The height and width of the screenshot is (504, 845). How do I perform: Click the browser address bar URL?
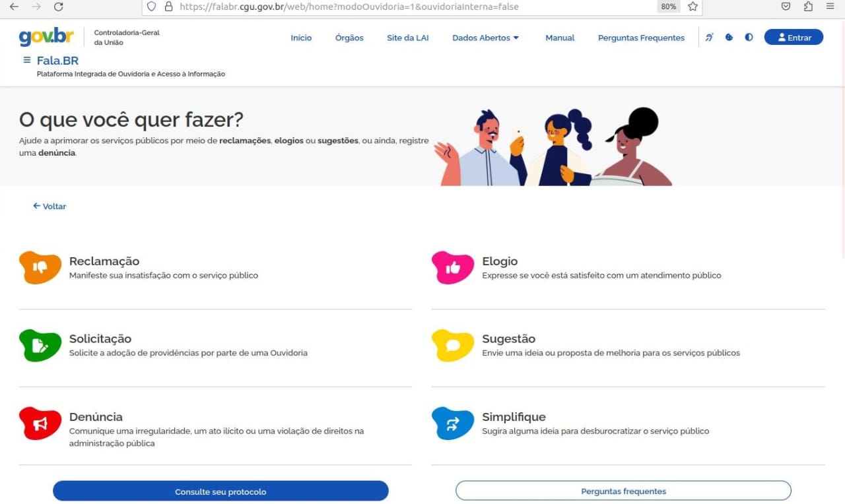349,7
